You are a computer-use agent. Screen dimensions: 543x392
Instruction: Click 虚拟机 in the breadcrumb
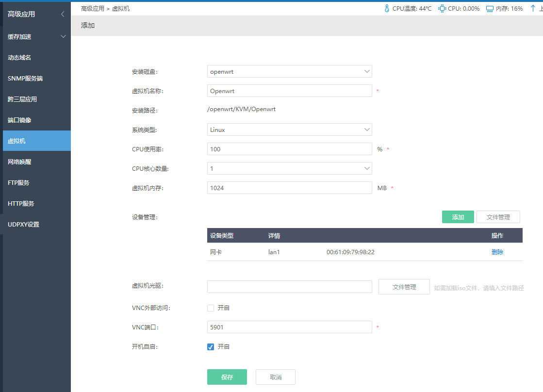121,8
